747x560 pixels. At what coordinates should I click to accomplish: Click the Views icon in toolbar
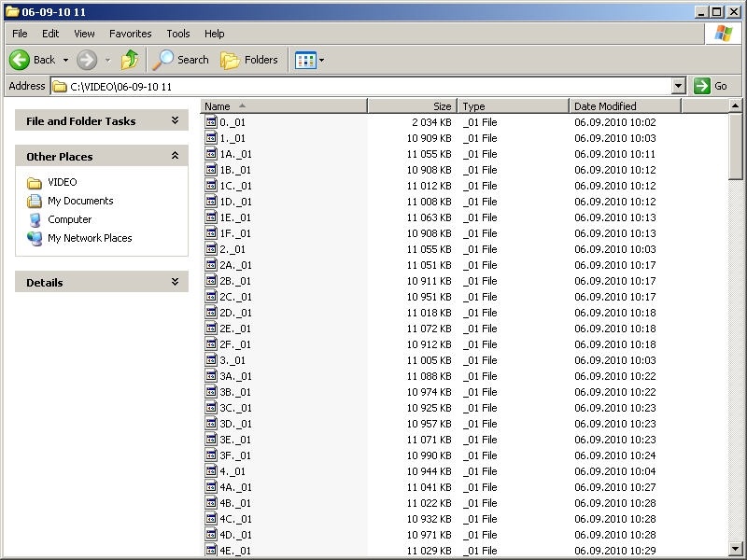point(304,60)
